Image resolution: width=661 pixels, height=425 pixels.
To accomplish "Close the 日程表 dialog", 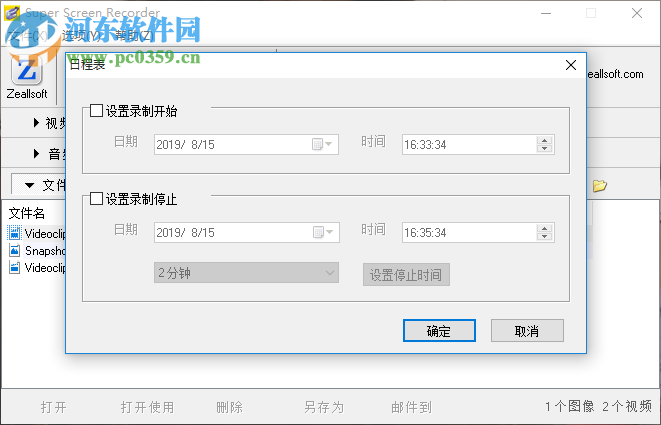I will point(571,65).
